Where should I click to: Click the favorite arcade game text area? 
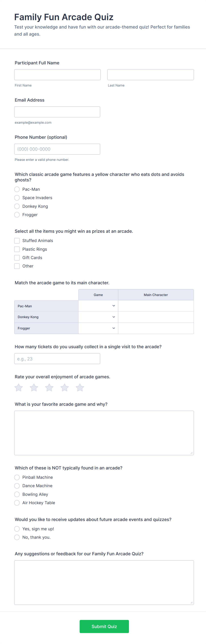[x=104, y=433]
